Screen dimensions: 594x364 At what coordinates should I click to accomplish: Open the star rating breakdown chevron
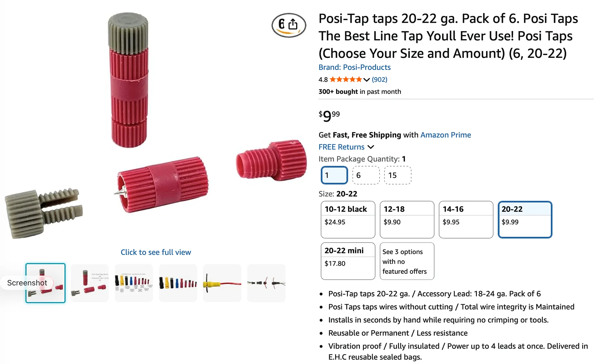[x=366, y=80]
